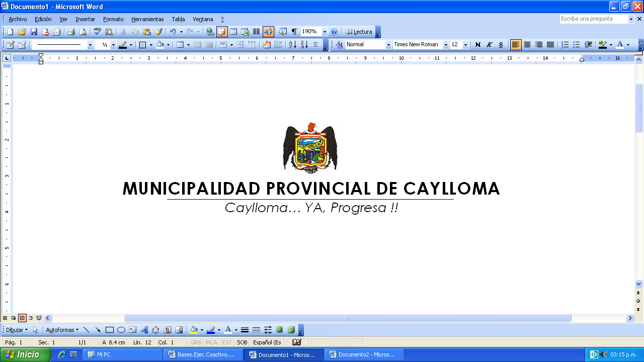
Task: Open the Zoom 190% dropdown
Action: [x=325, y=32]
